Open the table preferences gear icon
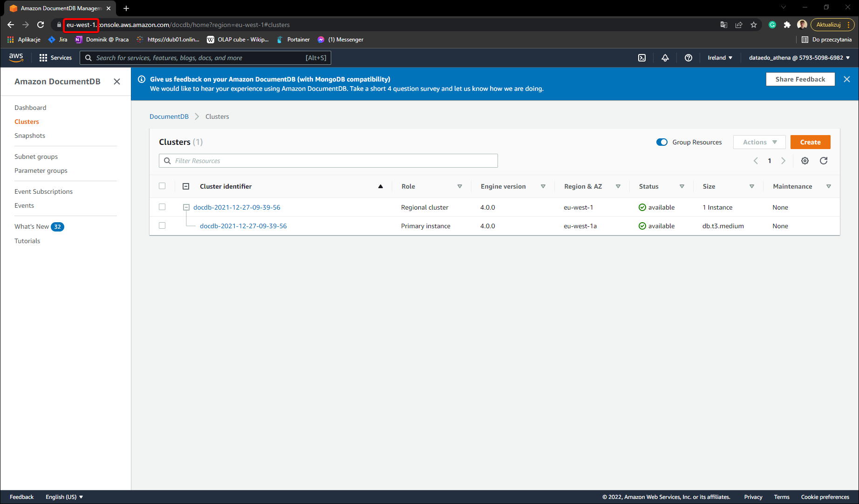The height and width of the screenshot is (504, 859). pyautogui.click(x=805, y=161)
